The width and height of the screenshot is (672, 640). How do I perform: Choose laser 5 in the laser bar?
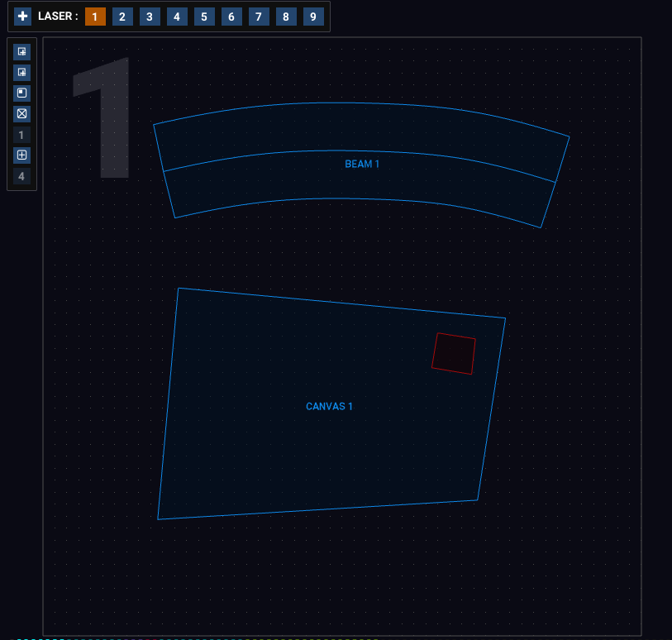click(204, 17)
